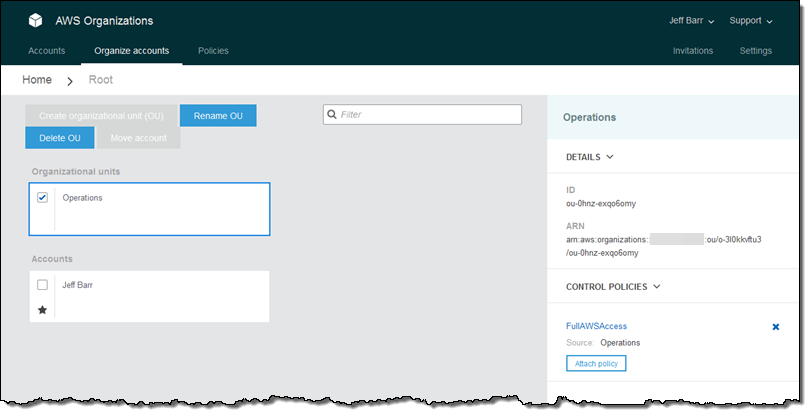Open the Support dropdown menu

pyautogui.click(x=751, y=21)
